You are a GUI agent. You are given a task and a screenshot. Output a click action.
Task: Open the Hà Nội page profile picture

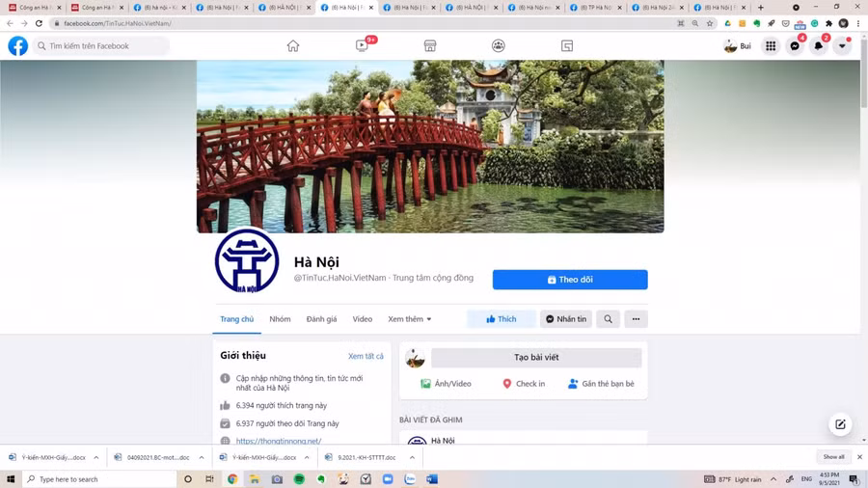(x=247, y=261)
